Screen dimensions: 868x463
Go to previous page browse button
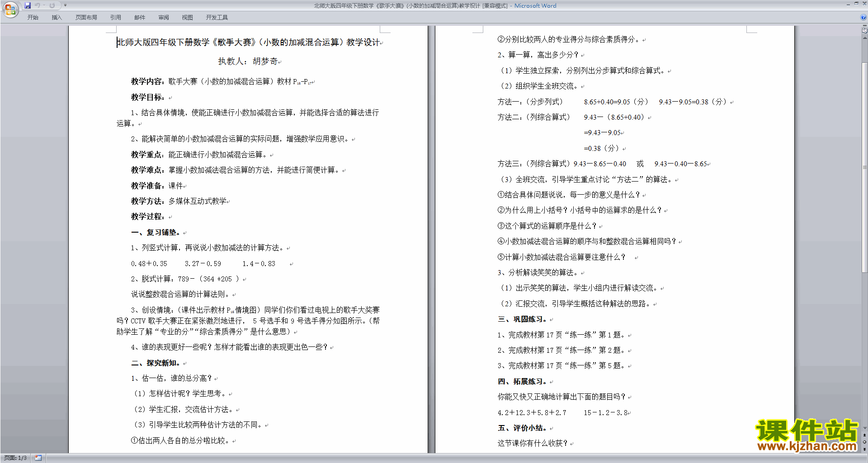(865, 435)
